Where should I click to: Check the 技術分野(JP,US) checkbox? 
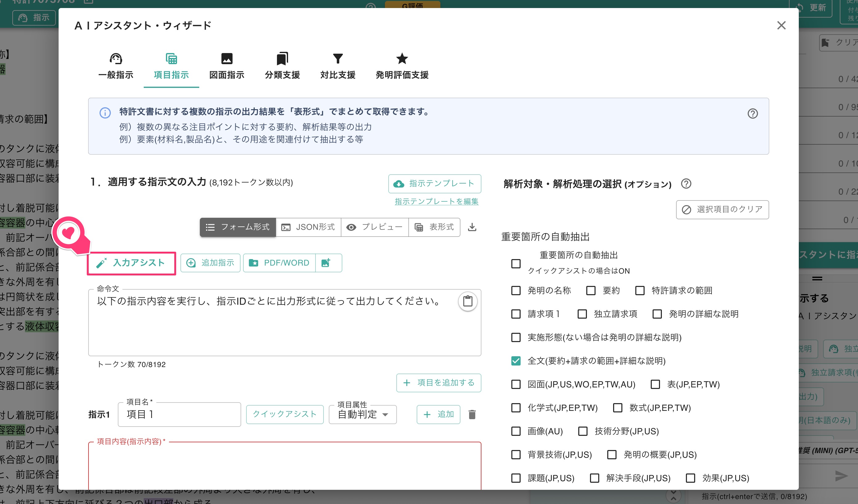click(583, 432)
